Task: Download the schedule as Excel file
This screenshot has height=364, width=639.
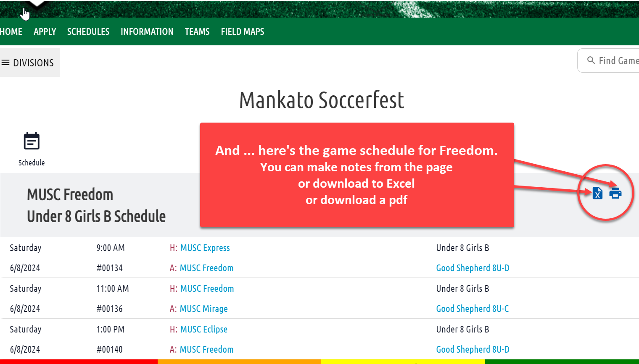Action: click(597, 193)
